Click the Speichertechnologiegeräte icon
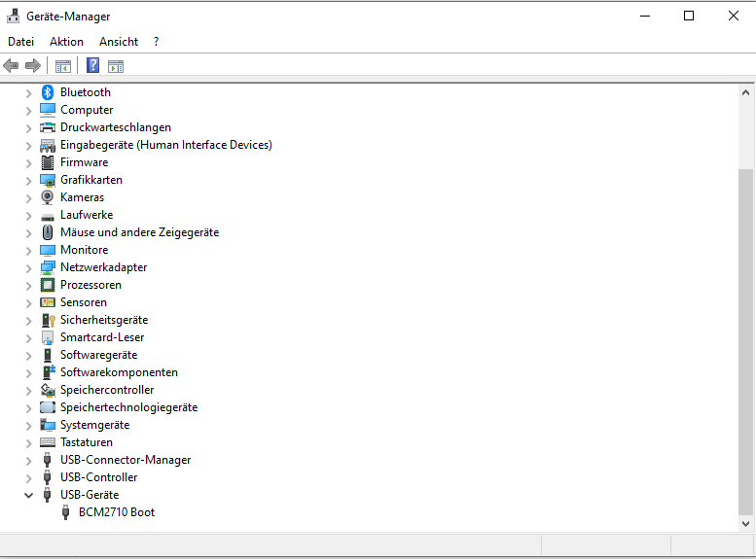 pyautogui.click(x=48, y=407)
